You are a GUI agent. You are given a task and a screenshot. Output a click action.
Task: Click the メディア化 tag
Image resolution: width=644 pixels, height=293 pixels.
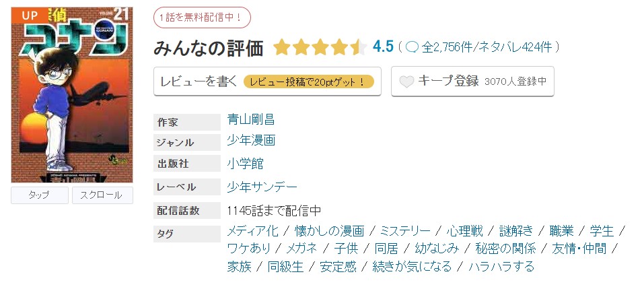pos(252,230)
